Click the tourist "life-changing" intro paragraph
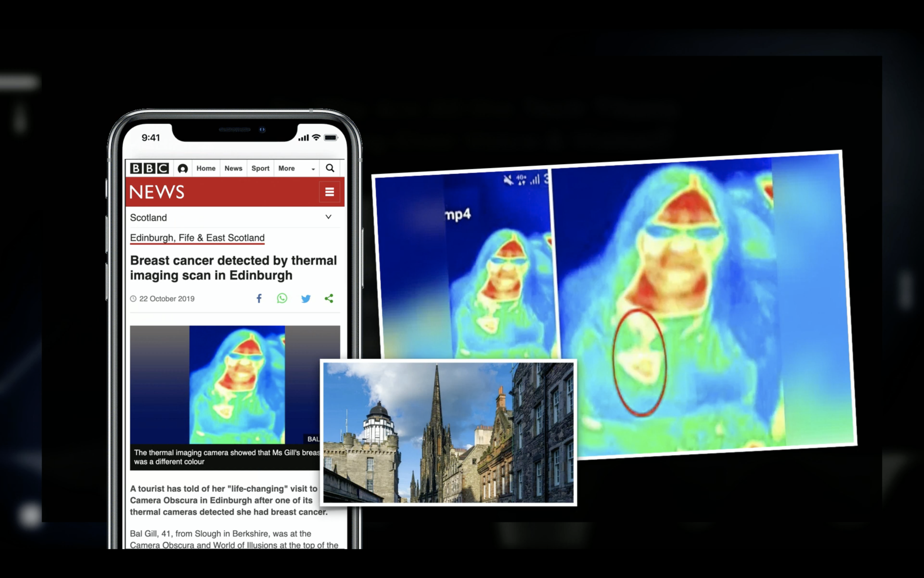This screenshot has height=578, width=924. click(228, 500)
